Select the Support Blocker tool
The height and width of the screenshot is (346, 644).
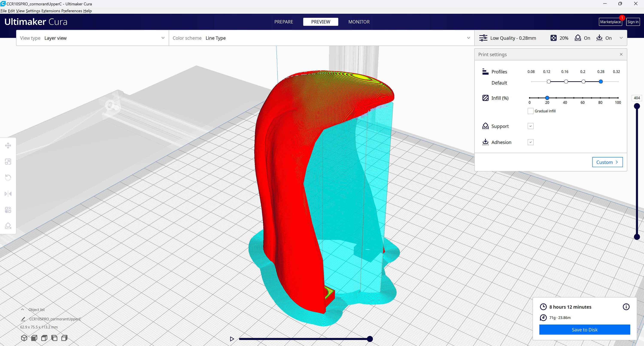(x=8, y=226)
